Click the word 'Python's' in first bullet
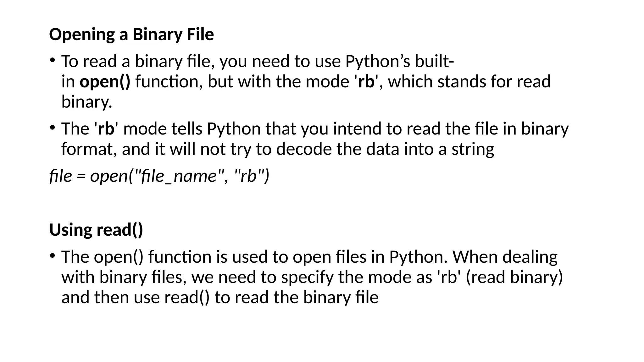The width and height of the screenshot is (644, 362). [378, 61]
